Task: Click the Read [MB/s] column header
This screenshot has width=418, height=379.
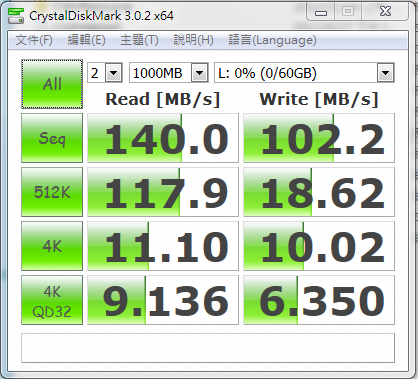Action: click(x=163, y=99)
